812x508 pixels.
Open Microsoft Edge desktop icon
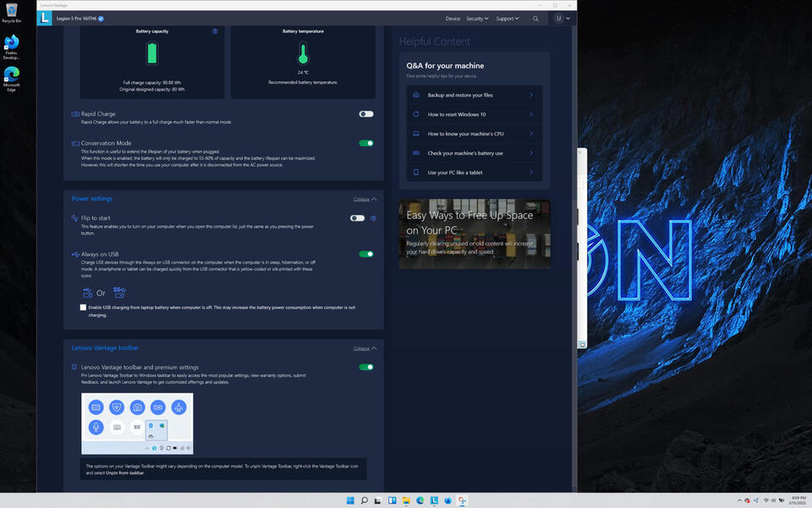(x=11, y=79)
